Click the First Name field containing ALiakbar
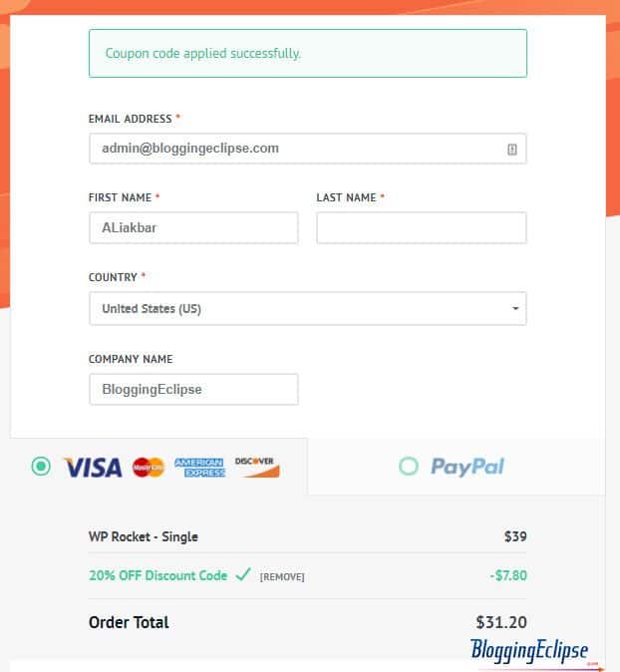 tap(193, 227)
